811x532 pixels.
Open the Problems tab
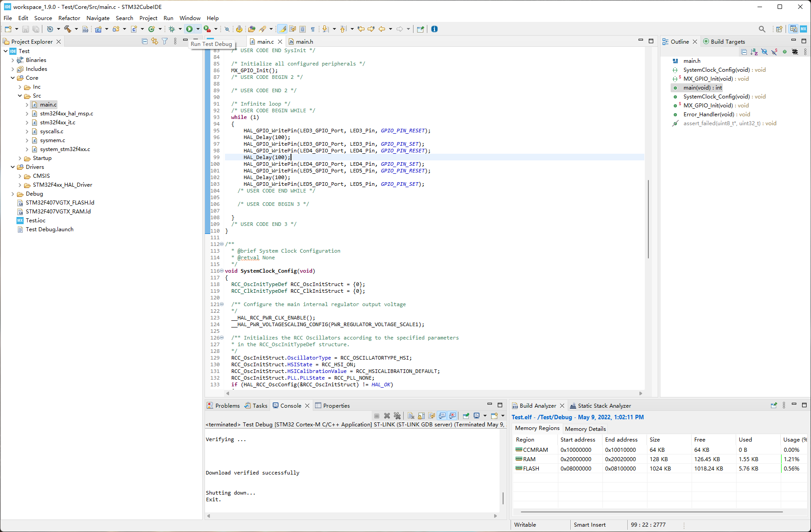tap(223, 406)
